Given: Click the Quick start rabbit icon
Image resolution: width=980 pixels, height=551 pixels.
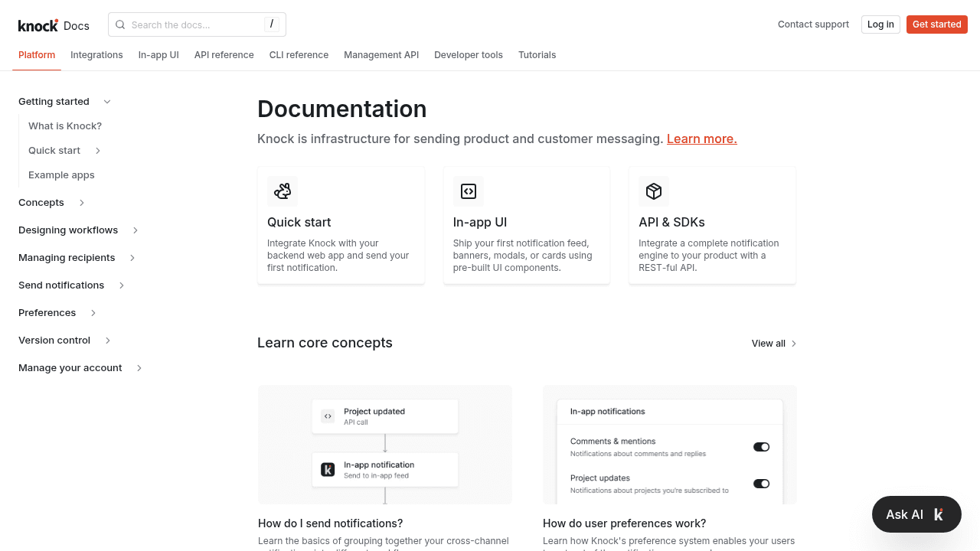Looking at the screenshot, I should (283, 191).
